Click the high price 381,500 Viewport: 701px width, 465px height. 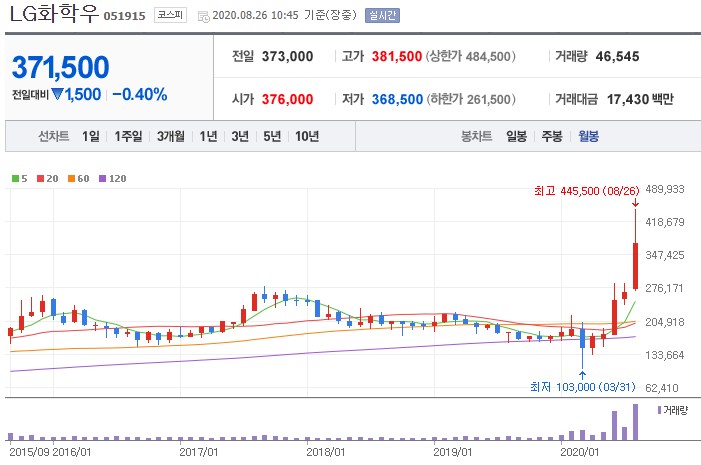(397, 56)
